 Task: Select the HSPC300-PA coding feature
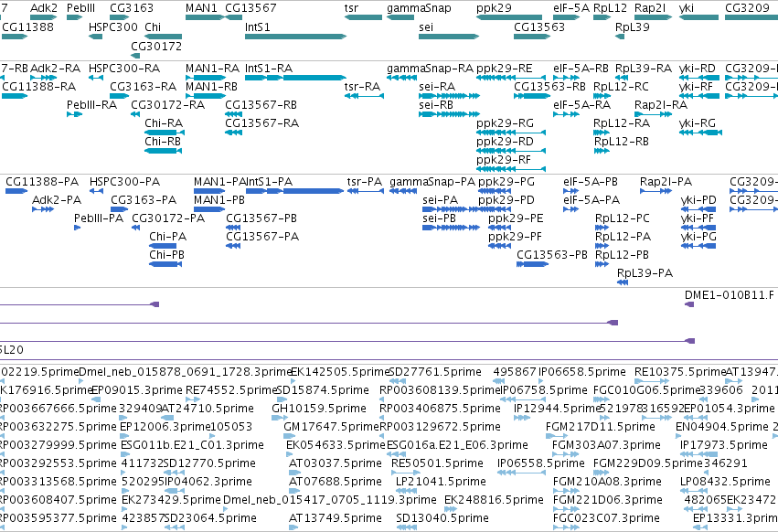pyautogui.click(x=97, y=191)
